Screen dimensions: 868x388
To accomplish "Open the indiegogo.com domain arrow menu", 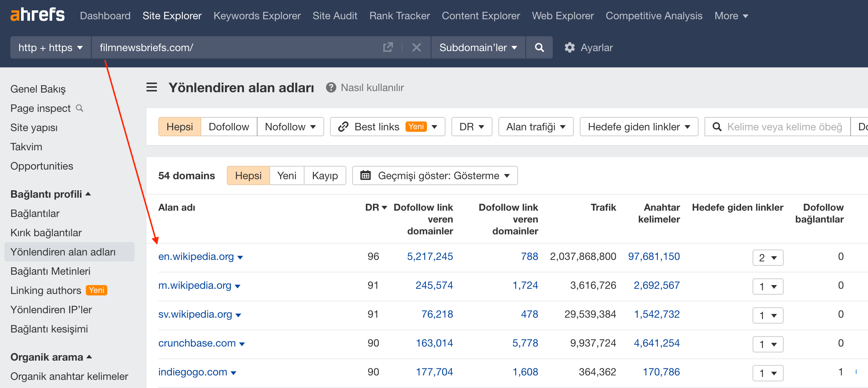I will tap(233, 373).
